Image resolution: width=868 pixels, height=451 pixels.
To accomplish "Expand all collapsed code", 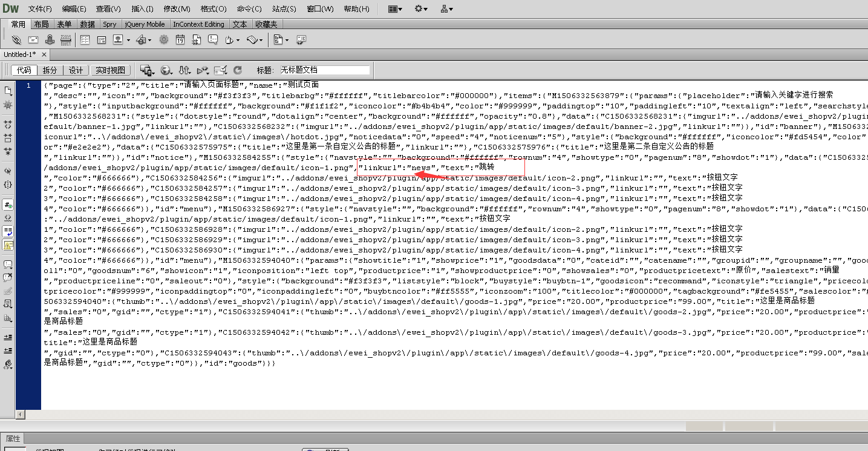I will click(x=8, y=151).
